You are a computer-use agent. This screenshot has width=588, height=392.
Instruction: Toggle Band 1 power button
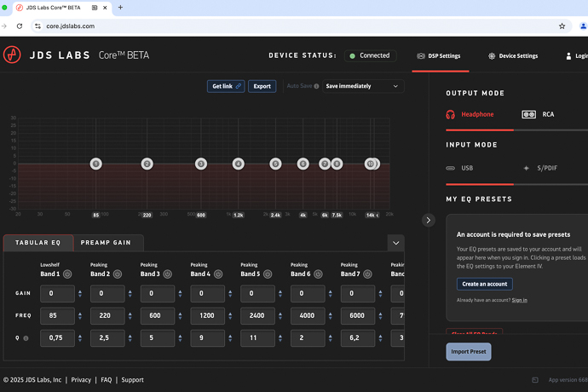click(x=67, y=274)
